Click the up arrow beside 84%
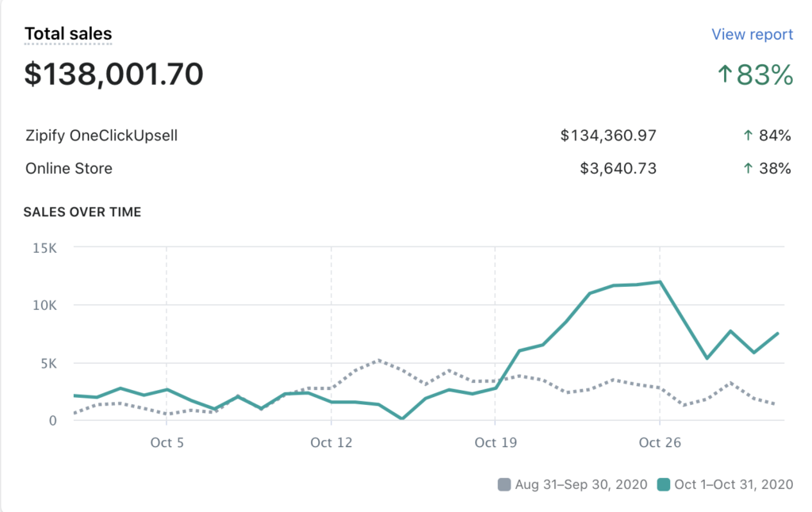 tap(748, 136)
